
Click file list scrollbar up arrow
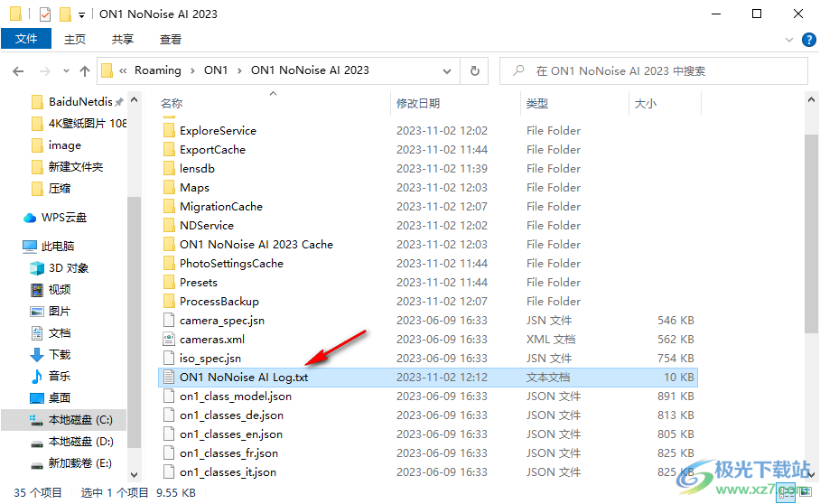pos(811,99)
